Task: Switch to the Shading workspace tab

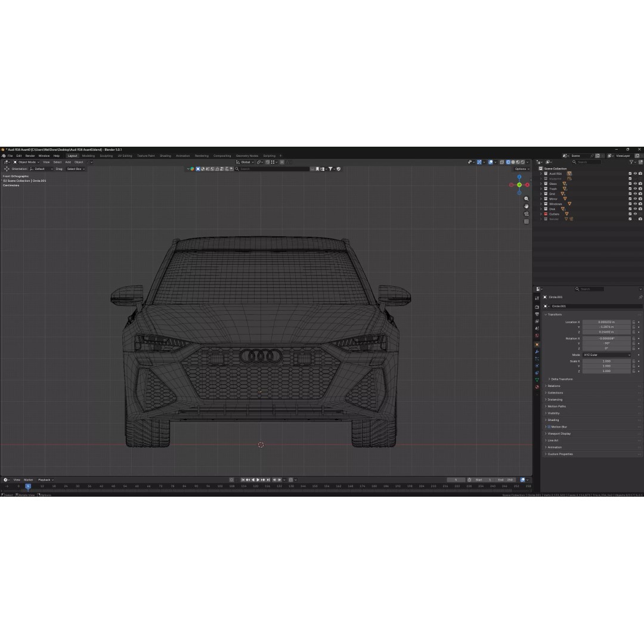Action: pos(165,156)
